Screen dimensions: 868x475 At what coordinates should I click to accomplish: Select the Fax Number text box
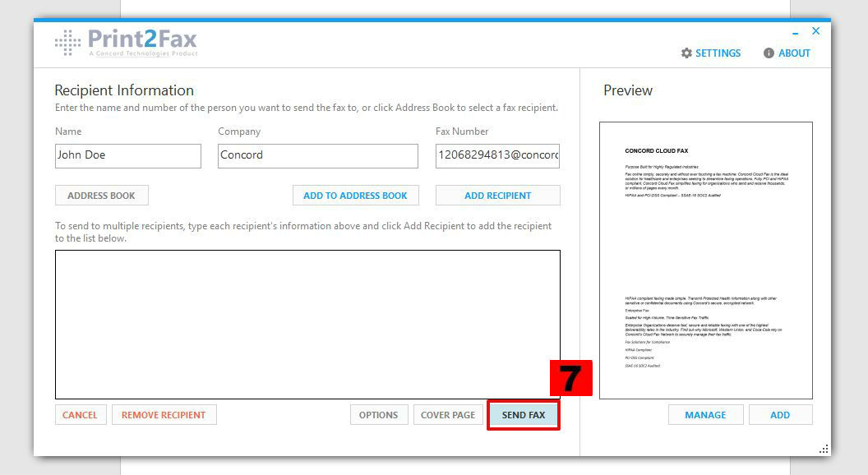497,155
